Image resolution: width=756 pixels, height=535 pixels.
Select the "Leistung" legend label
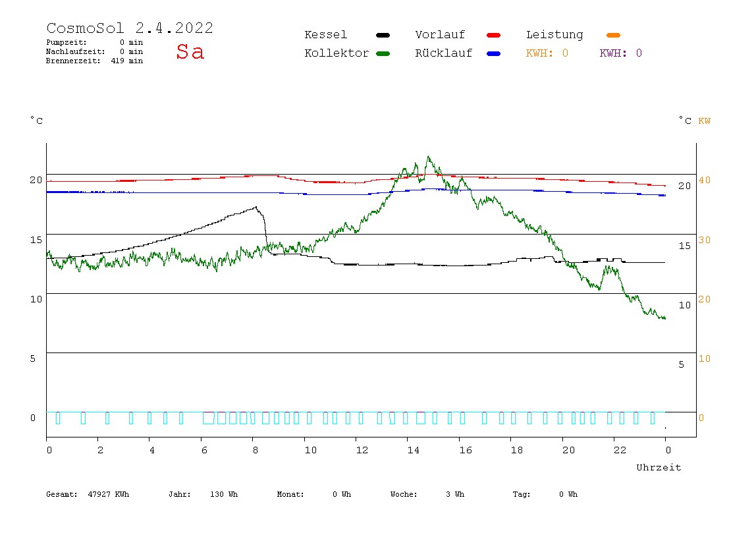[x=554, y=35]
